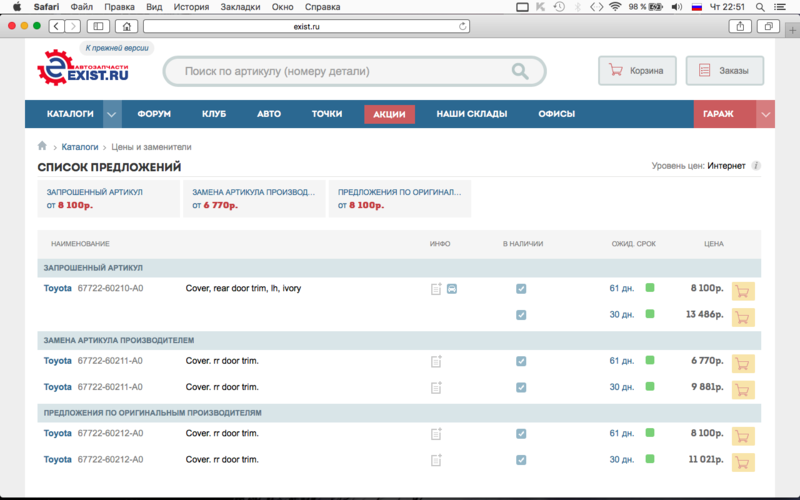Click the green indicator in the 13 486р. row

(x=650, y=314)
